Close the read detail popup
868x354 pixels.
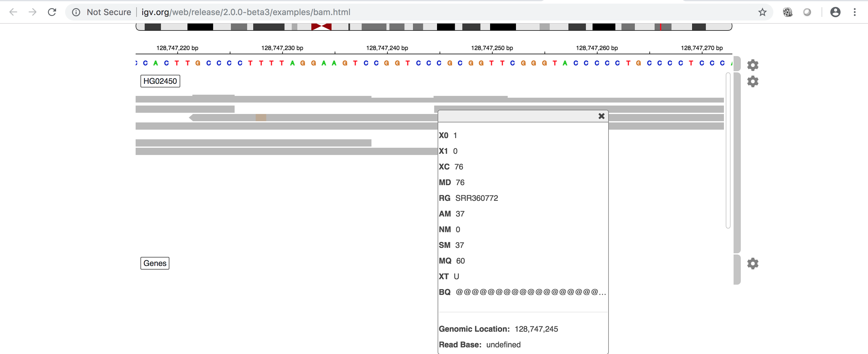[x=602, y=116]
